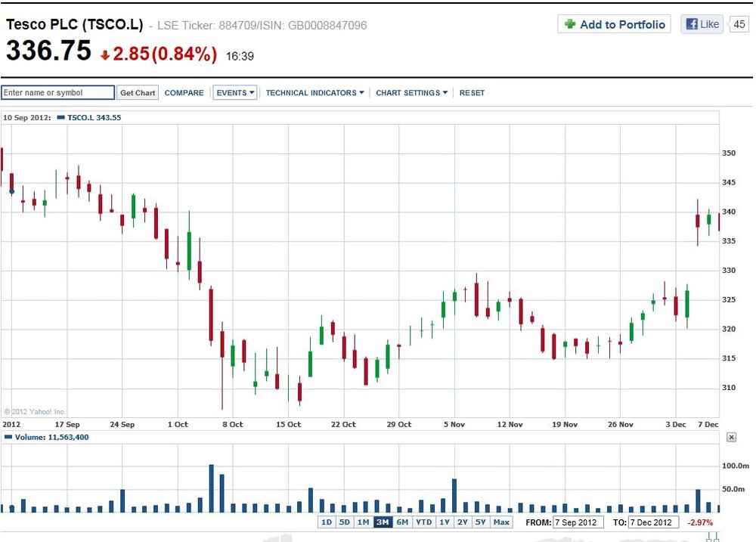Click the red down arrow price change icon
756x542 pixels.
pos(105,55)
